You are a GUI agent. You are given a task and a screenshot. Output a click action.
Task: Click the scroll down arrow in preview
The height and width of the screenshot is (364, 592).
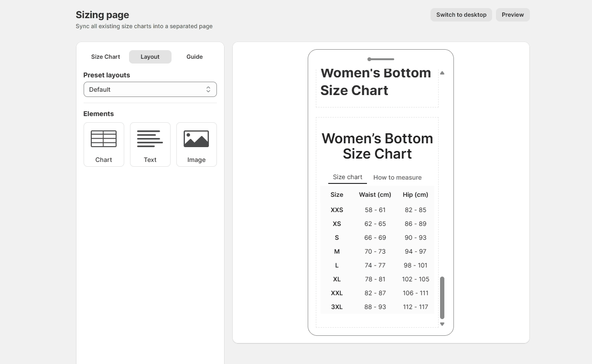click(442, 324)
